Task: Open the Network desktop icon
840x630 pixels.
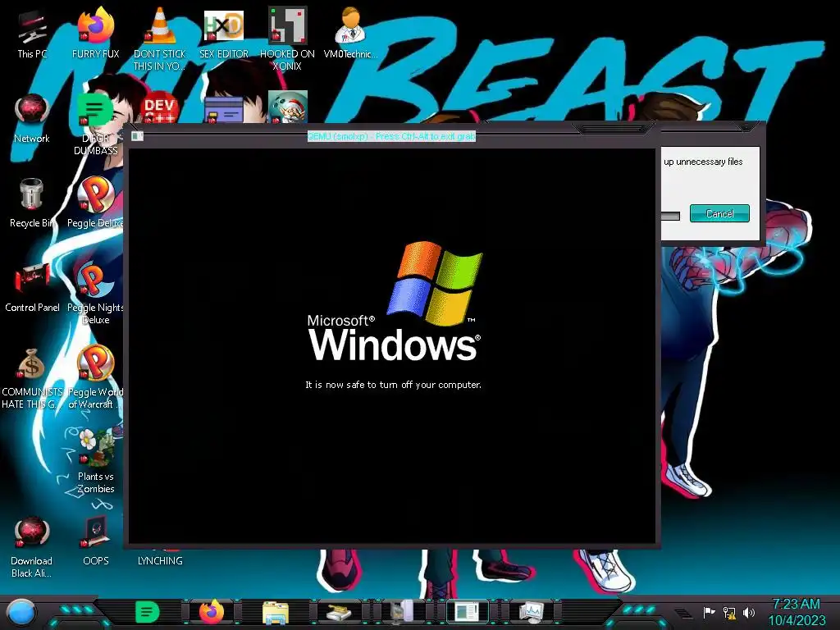Action: 32,119
